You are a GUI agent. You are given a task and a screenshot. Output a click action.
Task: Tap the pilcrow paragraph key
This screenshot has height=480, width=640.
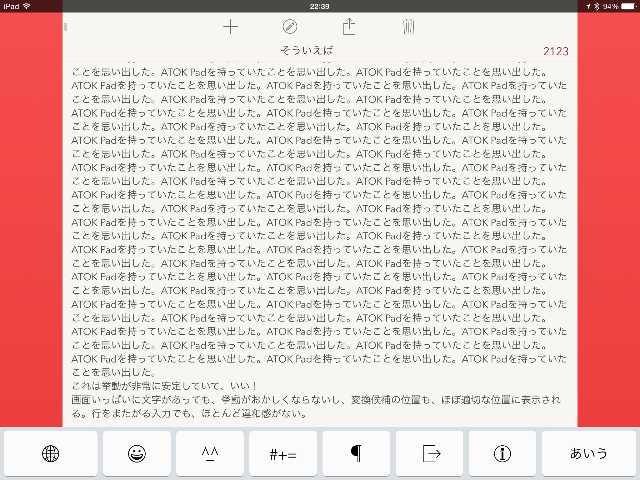coord(356,453)
